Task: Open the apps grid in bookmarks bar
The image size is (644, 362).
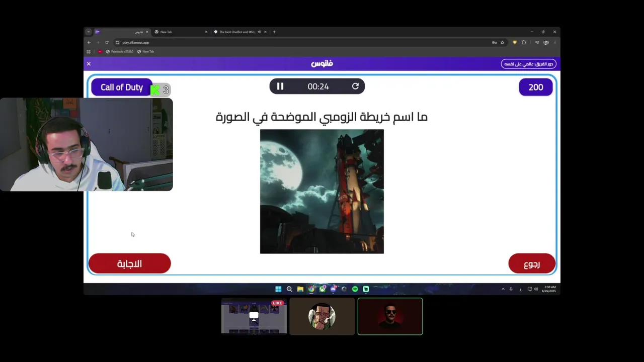Action: [x=89, y=51]
